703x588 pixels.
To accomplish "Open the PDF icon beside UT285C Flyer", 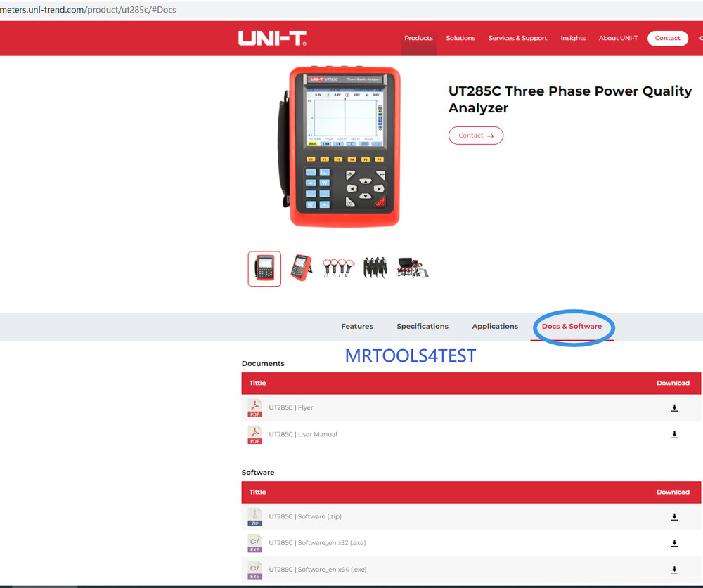I will pyautogui.click(x=254, y=407).
